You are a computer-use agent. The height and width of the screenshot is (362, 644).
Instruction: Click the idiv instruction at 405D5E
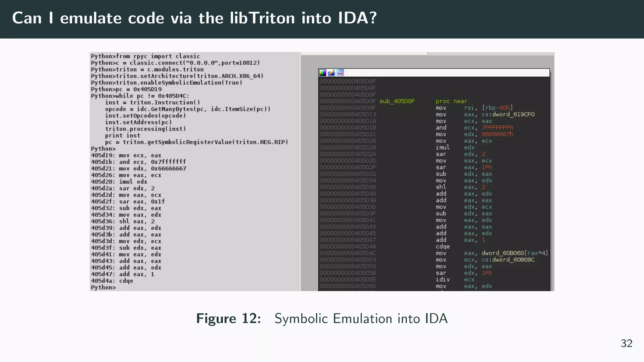pyautogui.click(x=443, y=279)
